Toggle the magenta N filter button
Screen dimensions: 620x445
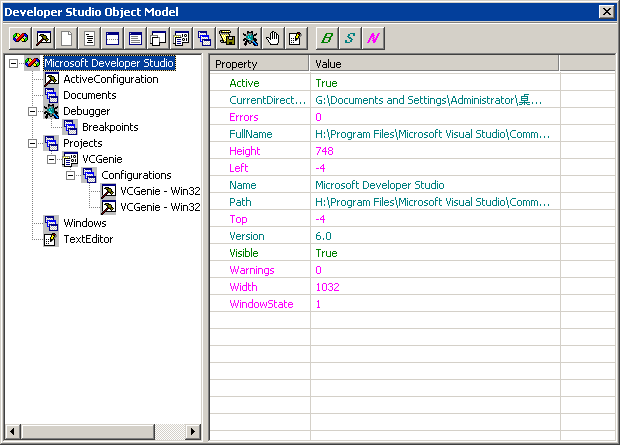(x=373, y=38)
